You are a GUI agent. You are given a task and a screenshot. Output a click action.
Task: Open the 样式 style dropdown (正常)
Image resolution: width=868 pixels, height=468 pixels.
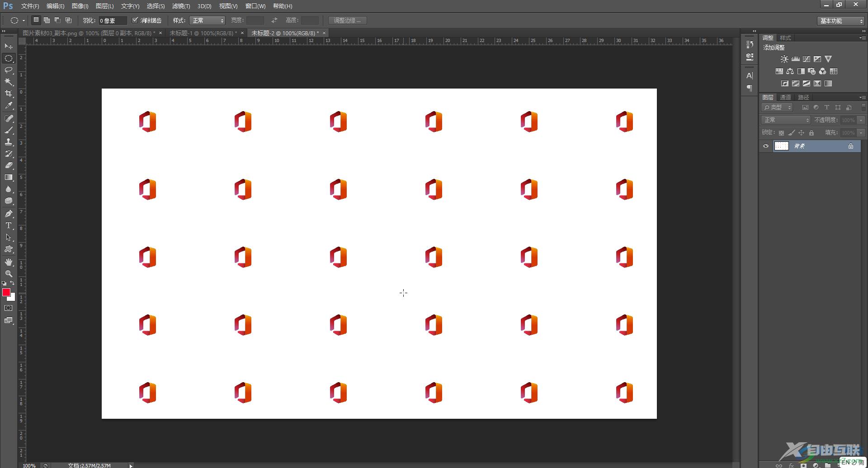pyautogui.click(x=207, y=20)
